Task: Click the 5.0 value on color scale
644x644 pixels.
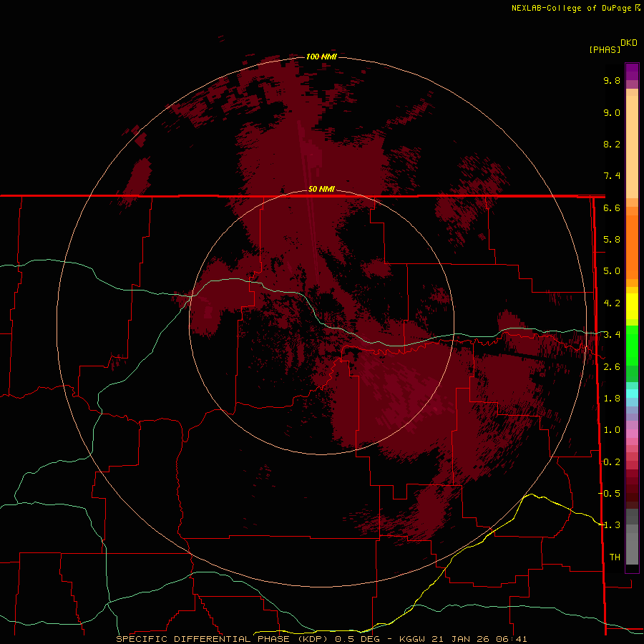Action: 612,271
